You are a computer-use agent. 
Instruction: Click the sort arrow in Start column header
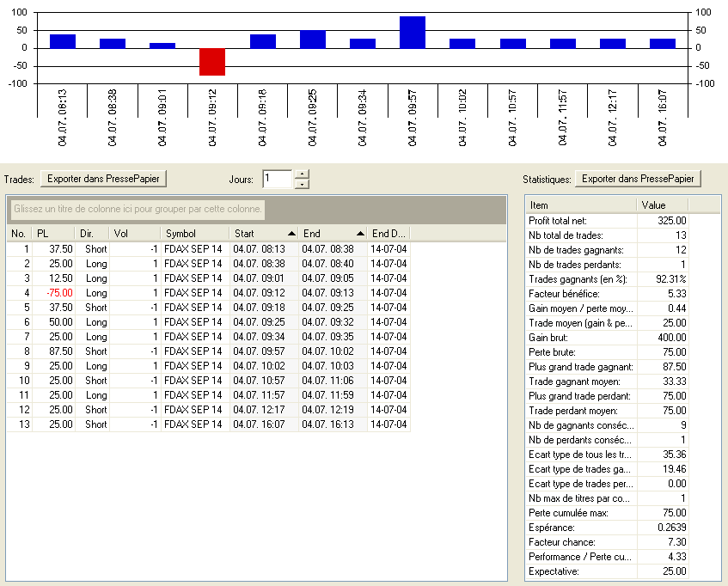point(291,234)
